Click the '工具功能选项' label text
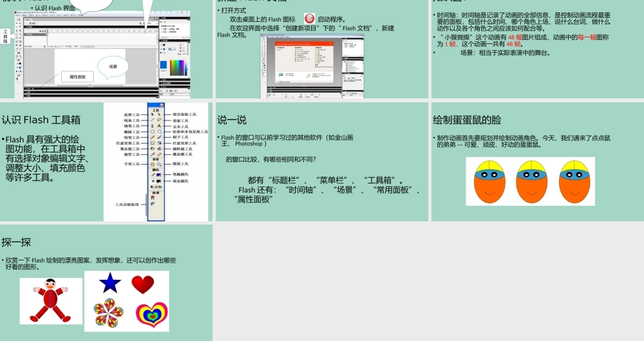Viewport: 644px width, 341px height. [x=127, y=205]
